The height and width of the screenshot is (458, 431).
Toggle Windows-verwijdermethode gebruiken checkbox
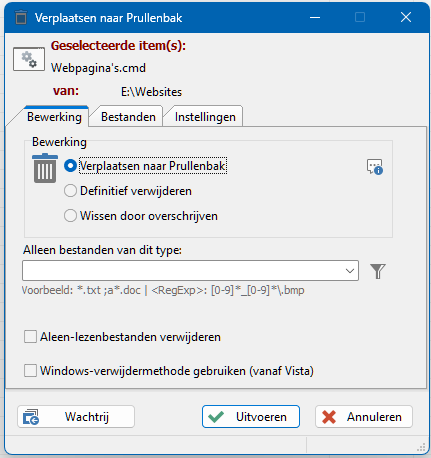30,371
